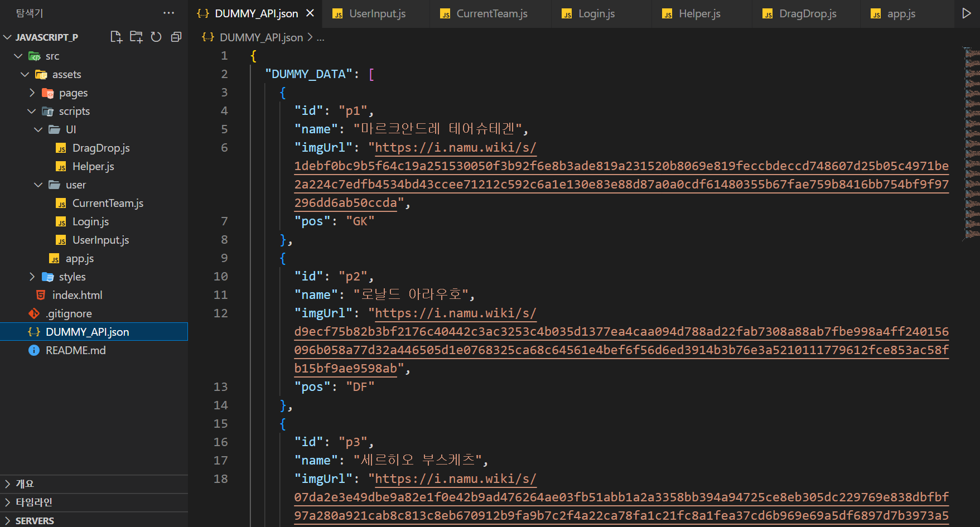
Task: Click the name value 마르크안드레 테어슈테겐
Action: (x=437, y=129)
